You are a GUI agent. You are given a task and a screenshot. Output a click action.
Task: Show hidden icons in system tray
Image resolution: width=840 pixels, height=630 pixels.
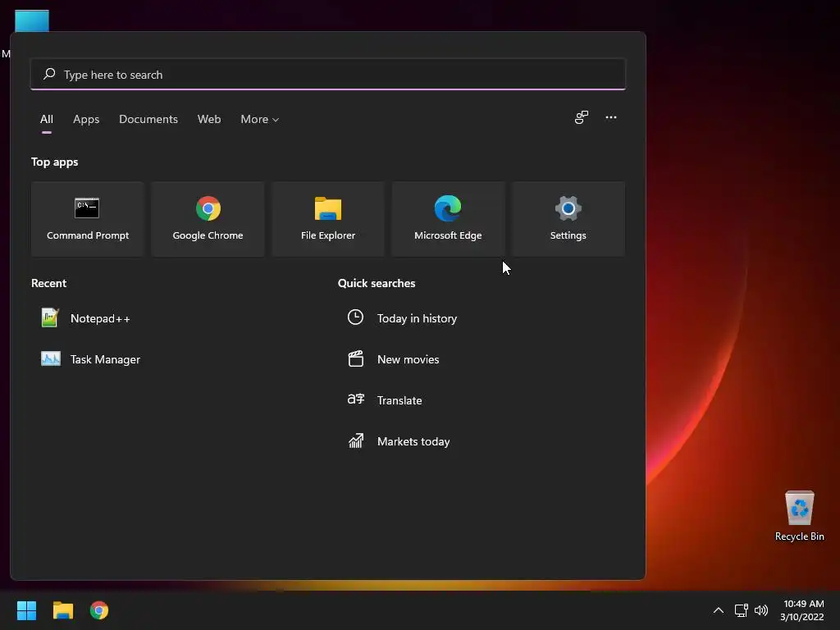(x=719, y=610)
